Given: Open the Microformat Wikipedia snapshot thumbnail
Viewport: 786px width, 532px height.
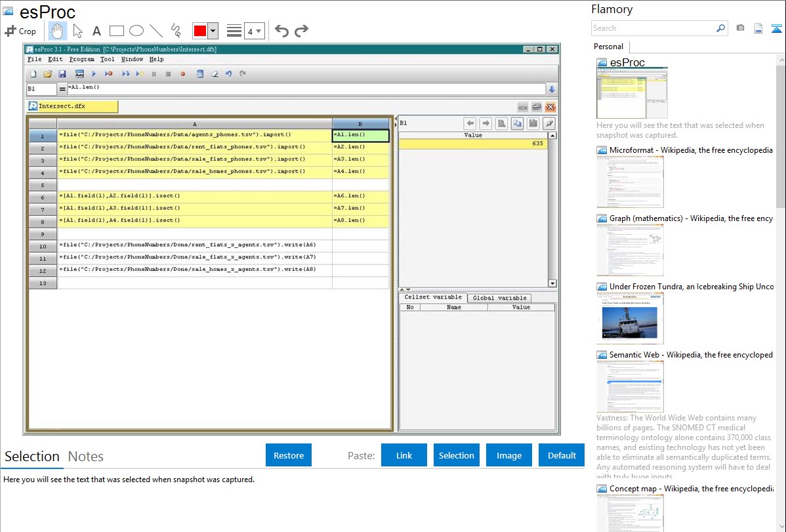Looking at the screenshot, I should (x=630, y=182).
